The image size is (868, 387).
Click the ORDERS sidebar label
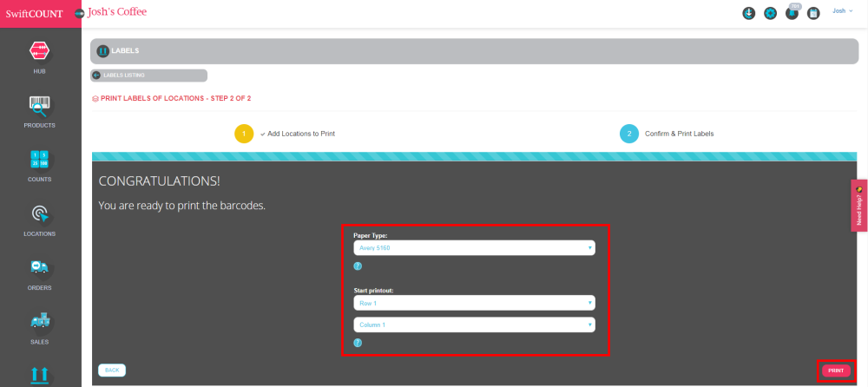39,288
